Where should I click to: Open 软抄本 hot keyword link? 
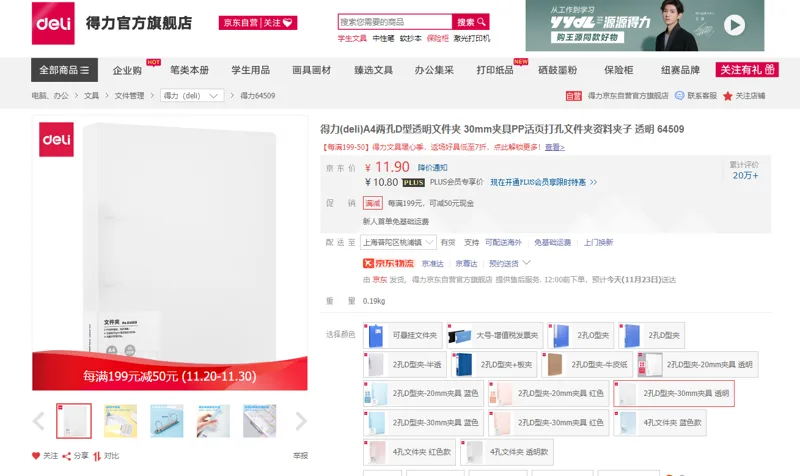(410, 38)
